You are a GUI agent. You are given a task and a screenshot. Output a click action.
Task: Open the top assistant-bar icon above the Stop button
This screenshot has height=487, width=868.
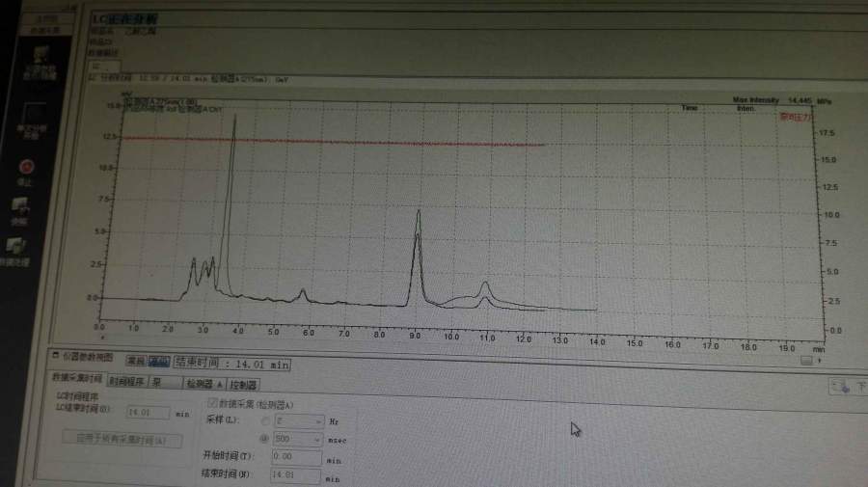pyautogui.click(x=40, y=55)
